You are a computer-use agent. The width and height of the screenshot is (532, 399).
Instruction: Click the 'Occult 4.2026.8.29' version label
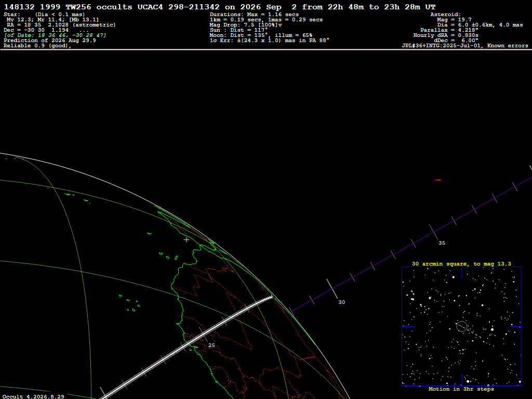33,396
